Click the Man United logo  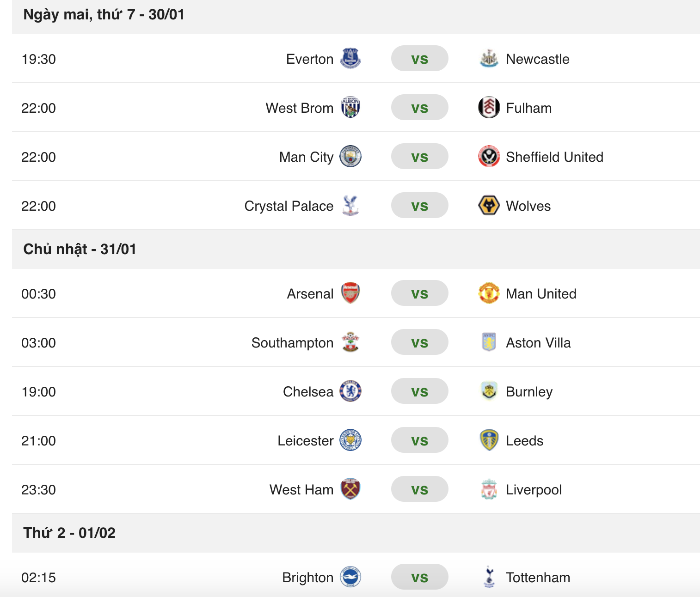point(489,293)
